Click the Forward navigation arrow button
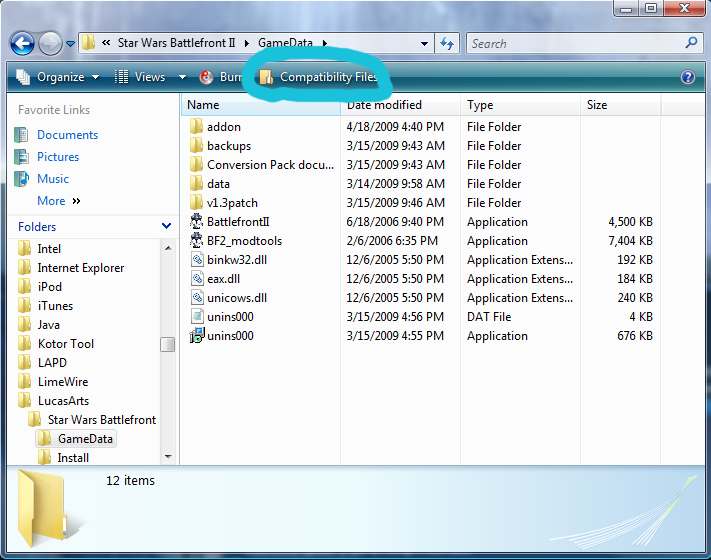711x560 pixels. coord(50,44)
